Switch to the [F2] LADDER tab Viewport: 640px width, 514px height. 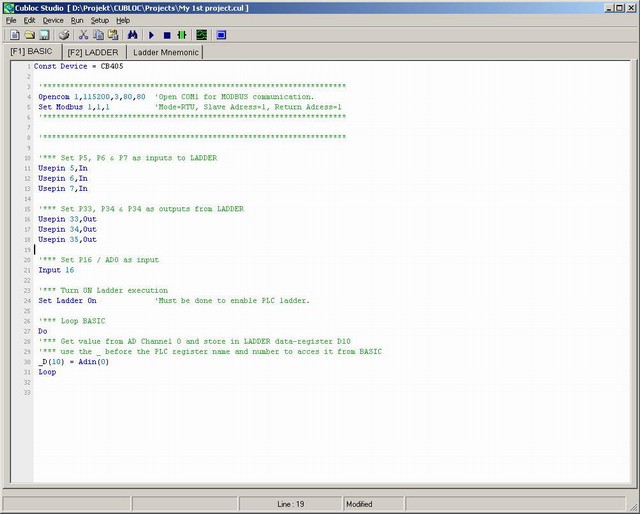[x=93, y=52]
